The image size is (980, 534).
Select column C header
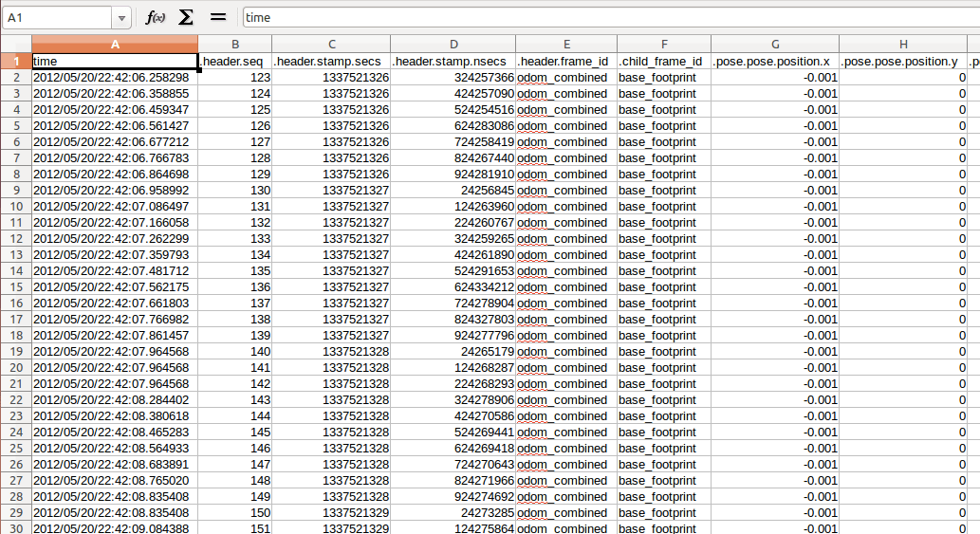(x=331, y=45)
